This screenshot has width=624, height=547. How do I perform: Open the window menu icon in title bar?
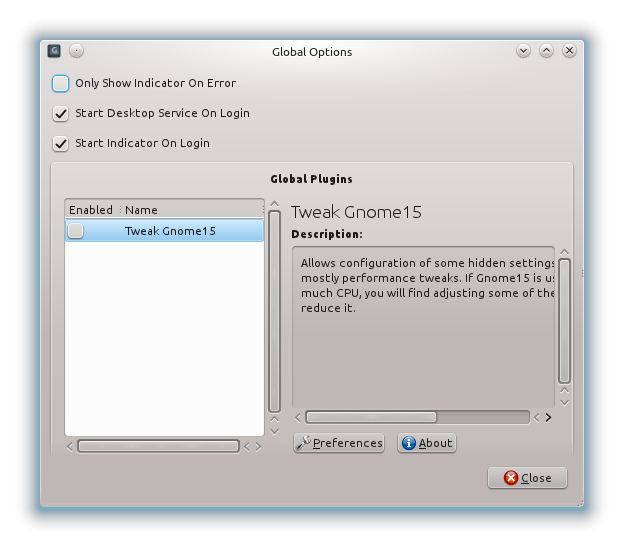55,51
